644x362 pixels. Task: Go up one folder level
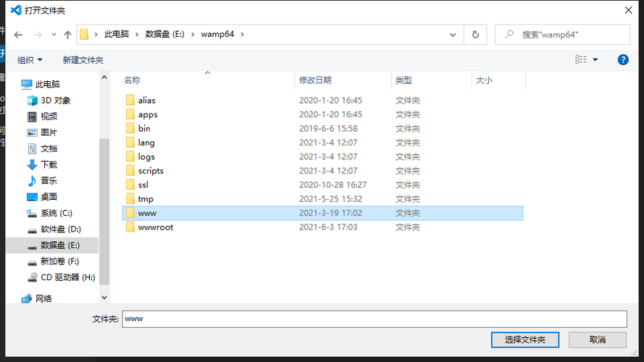[x=68, y=35]
